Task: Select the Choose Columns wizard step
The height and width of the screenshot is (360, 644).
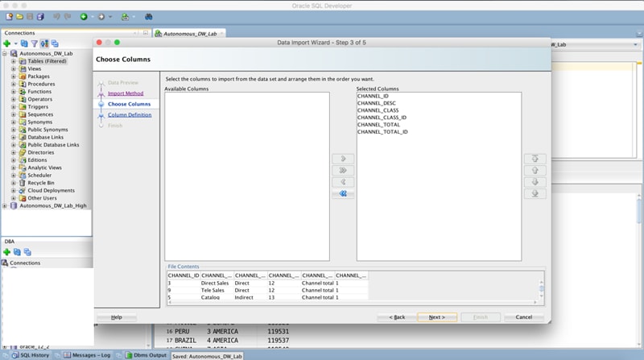Action: (129, 104)
